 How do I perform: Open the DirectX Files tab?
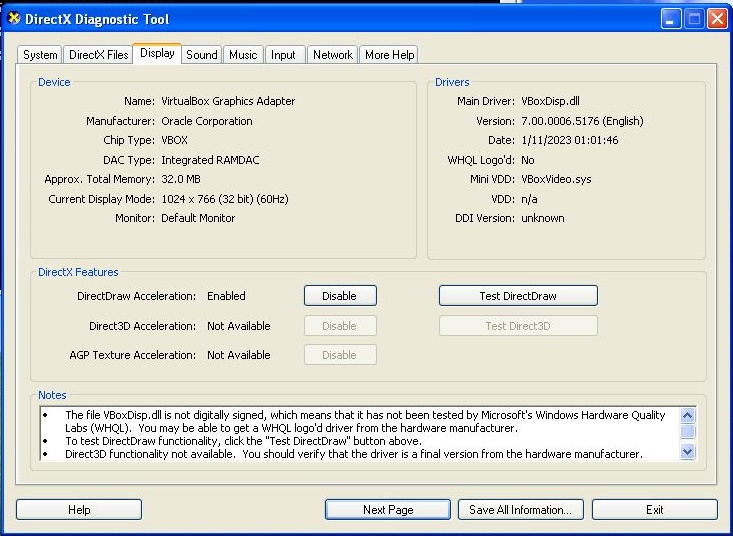coord(98,55)
